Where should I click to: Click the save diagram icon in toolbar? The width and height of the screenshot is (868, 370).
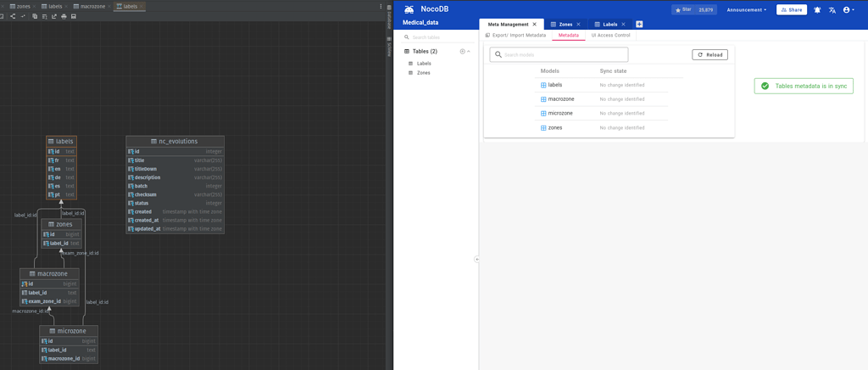74,16
